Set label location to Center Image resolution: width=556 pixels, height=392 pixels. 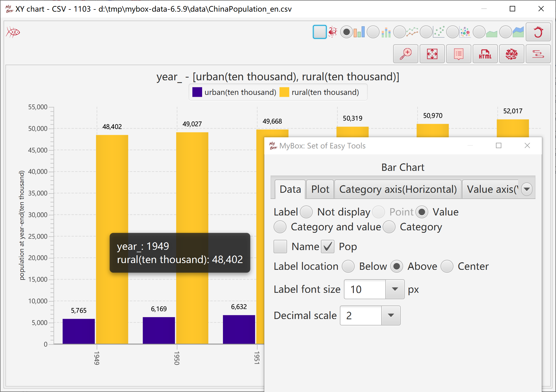click(447, 266)
